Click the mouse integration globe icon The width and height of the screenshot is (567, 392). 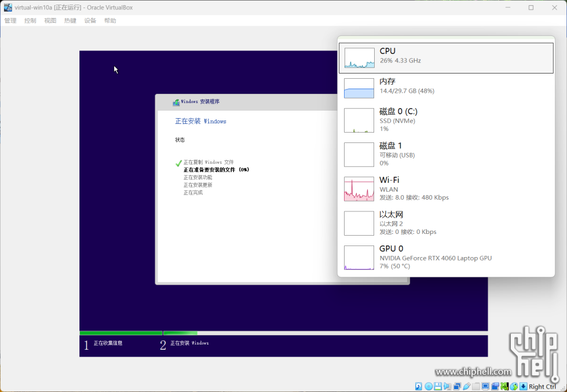click(x=514, y=386)
